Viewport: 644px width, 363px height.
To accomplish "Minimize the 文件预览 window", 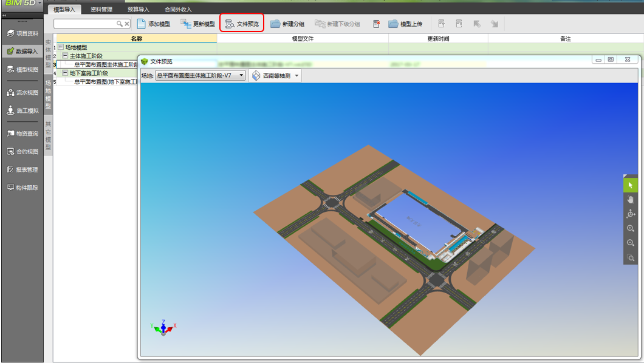I will pos(598,60).
